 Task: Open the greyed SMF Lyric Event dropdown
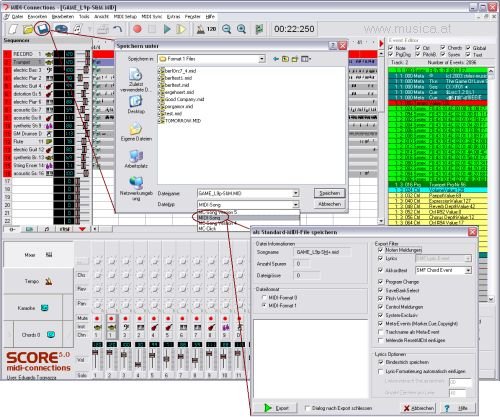468,258
